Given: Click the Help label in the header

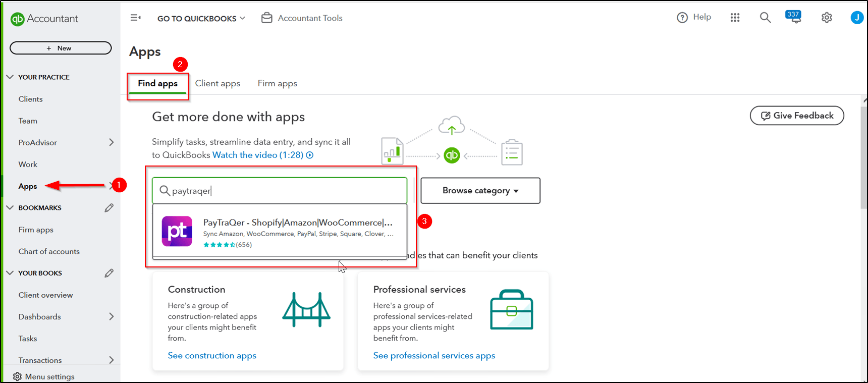Looking at the screenshot, I should (702, 17).
